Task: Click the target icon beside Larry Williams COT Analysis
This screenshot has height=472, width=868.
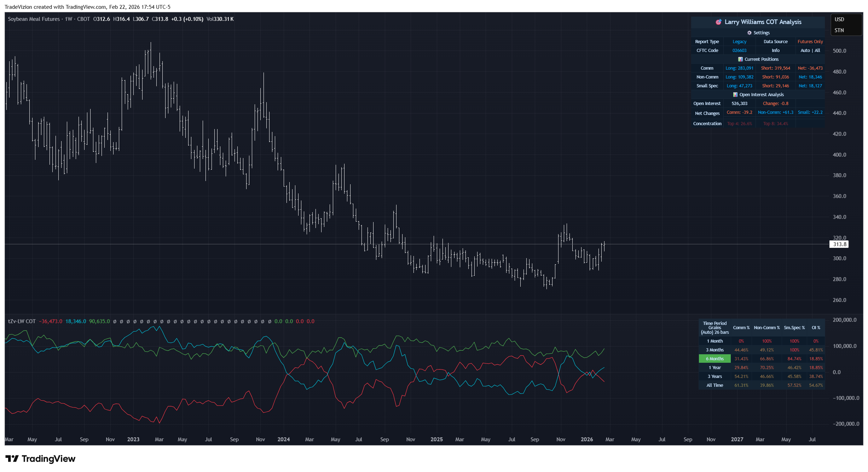Action: pos(718,22)
